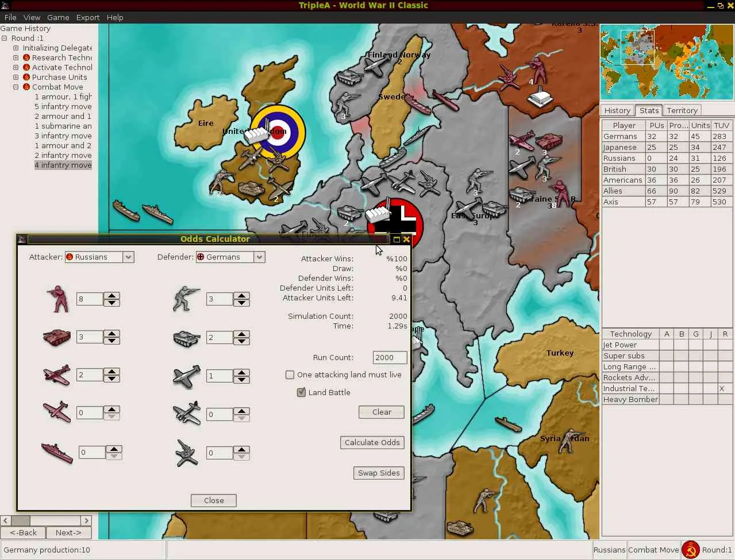Click the Swap Sides button
This screenshot has width=735, height=560.
click(x=378, y=473)
